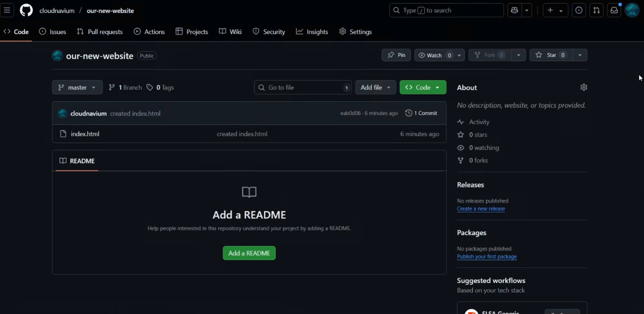Open the master branch selector dropdown
The width and height of the screenshot is (644, 314).
coord(77,87)
